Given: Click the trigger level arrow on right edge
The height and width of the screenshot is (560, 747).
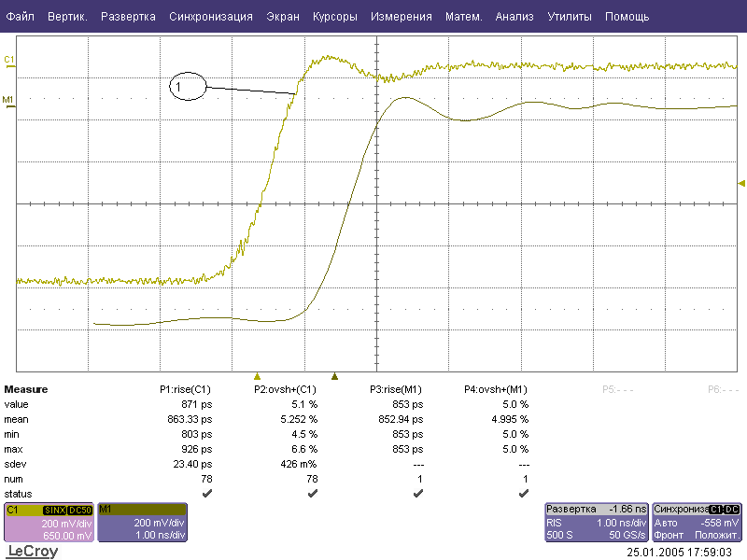Looking at the screenshot, I should point(741,183).
